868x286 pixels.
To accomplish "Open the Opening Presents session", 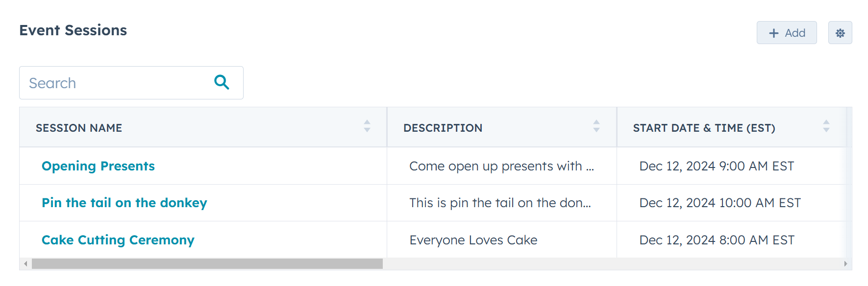I will tap(98, 166).
